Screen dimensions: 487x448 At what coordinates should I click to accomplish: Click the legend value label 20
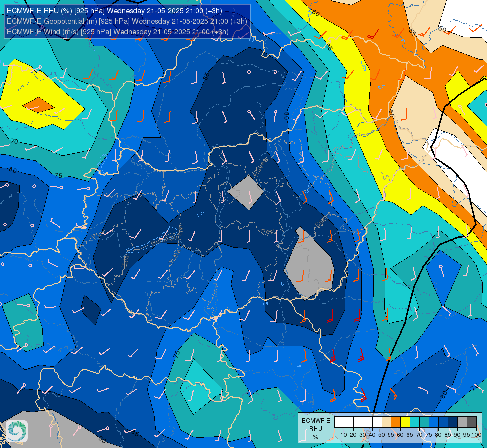point(353,435)
